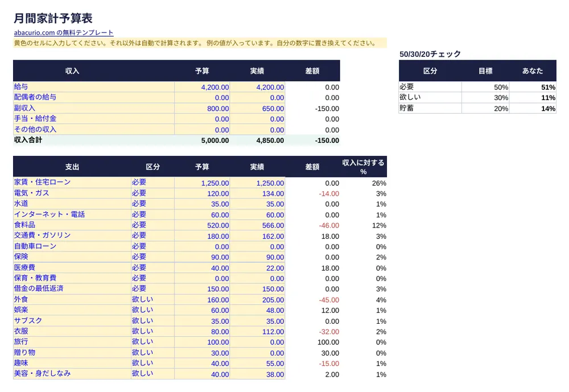Open the abacurio.com の無料テンプレート link
This screenshot has width=569, height=392.
64,32
